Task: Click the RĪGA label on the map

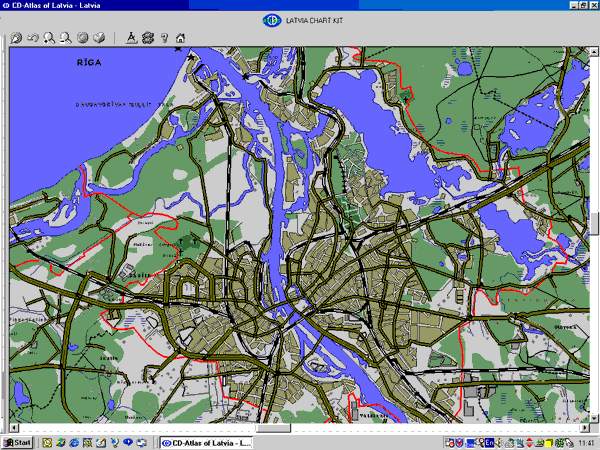Action: point(89,62)
